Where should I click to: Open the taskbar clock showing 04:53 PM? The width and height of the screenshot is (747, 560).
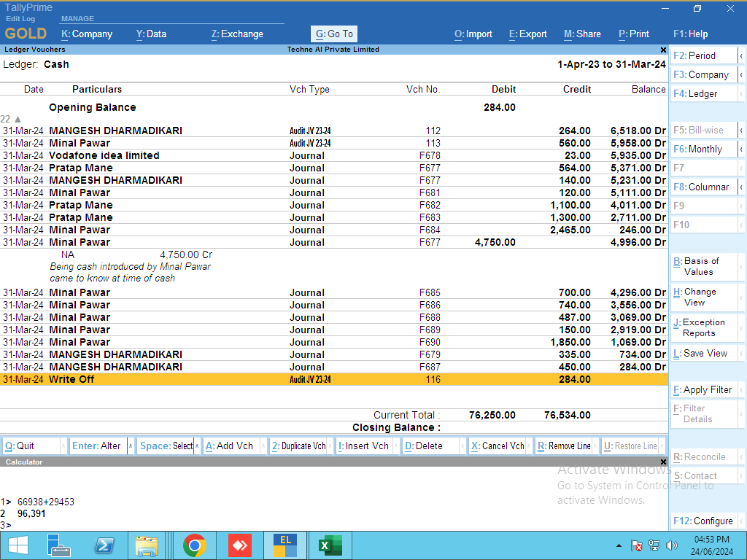click(x=712, y=545)
